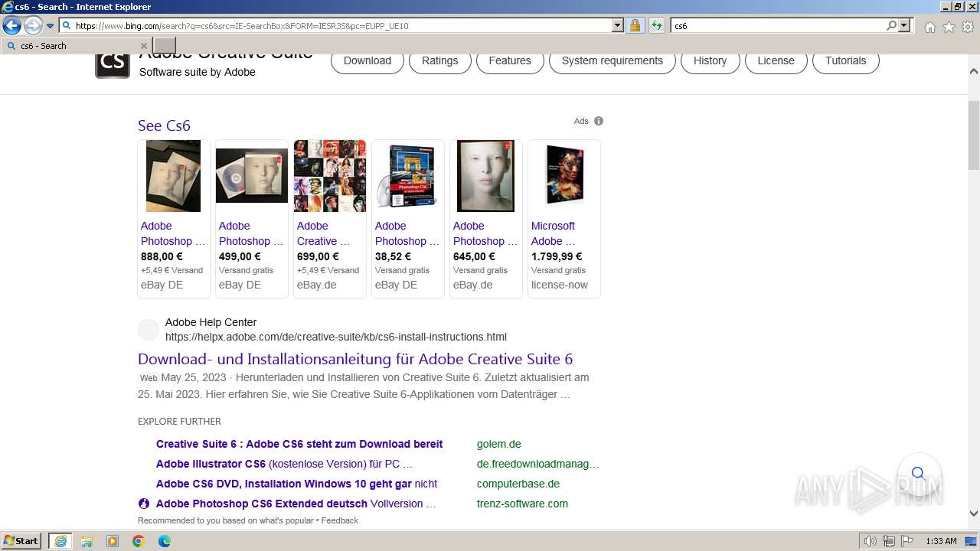The image size is (980, 551).
Task: Open Internet Explorer taskbar icon
Action: coord(60,541)
